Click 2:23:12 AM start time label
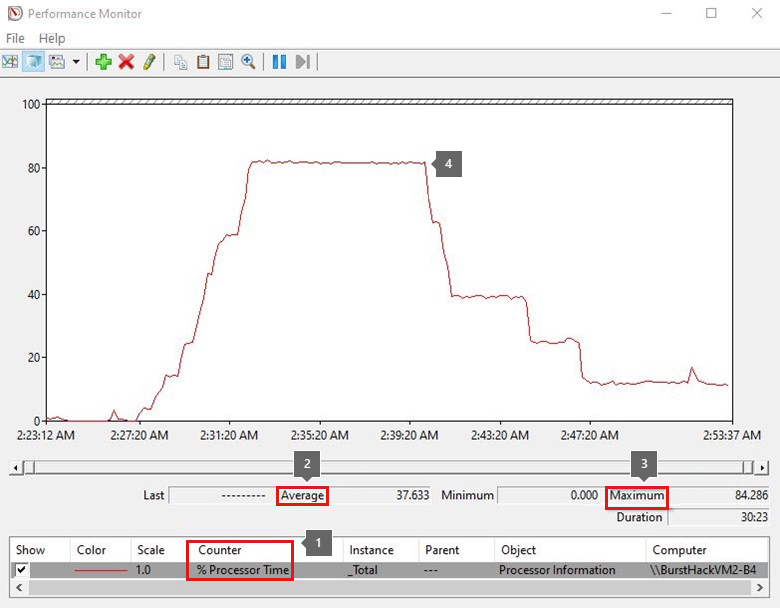Image resolution: width=780 pixels, height=608 pixels. (46, 435)
